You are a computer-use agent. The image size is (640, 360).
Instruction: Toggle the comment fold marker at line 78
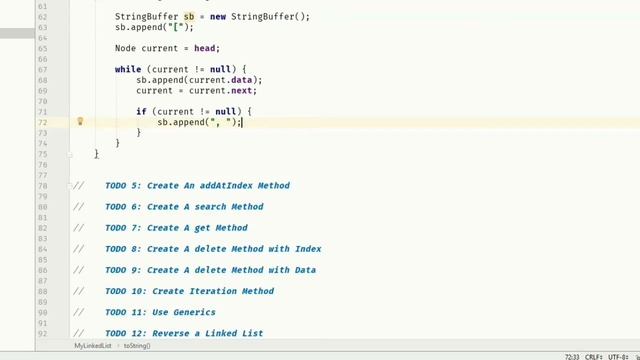(70, 186)
